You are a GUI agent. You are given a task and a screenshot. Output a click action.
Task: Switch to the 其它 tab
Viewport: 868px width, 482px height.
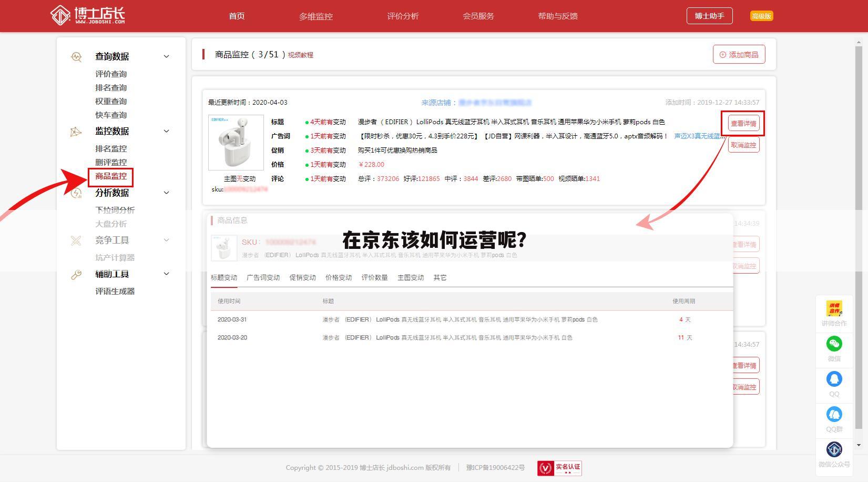(440, 277)
